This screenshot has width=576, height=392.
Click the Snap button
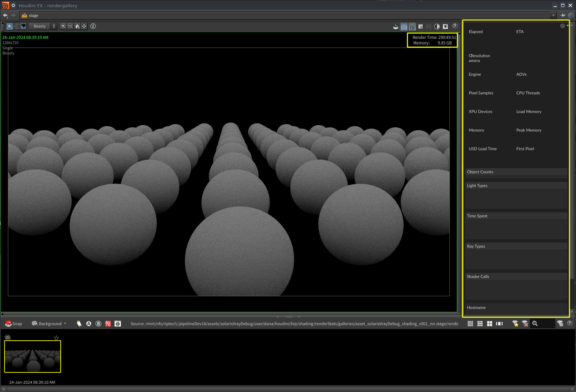point(13,323)
